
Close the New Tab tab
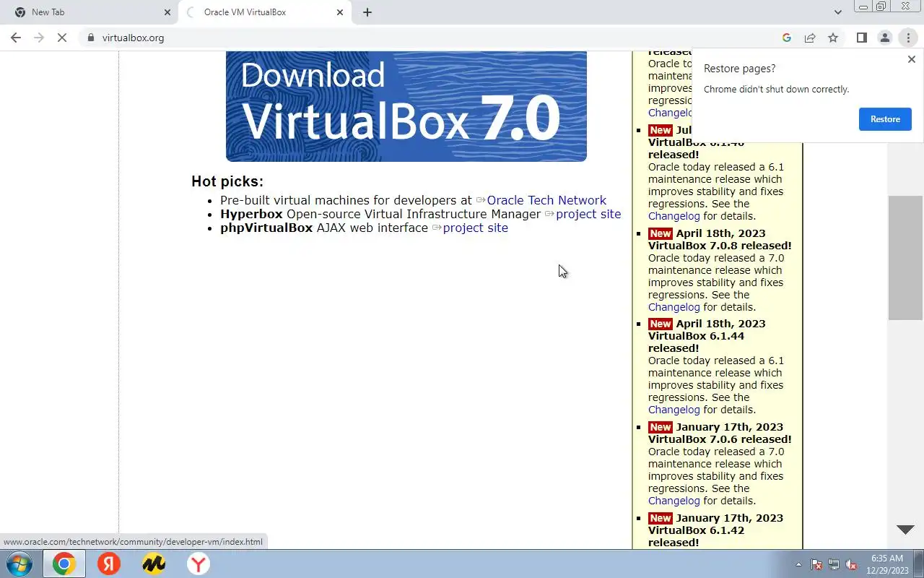[167, 12]
